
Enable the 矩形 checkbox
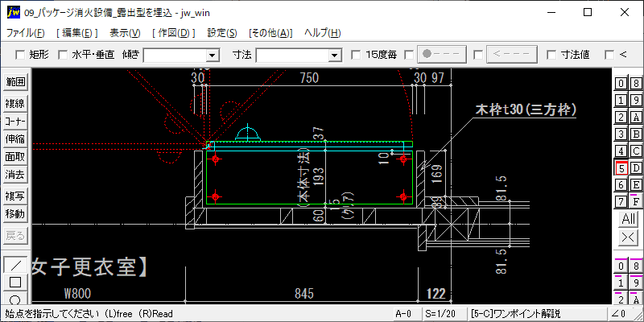tap(21, 55)
